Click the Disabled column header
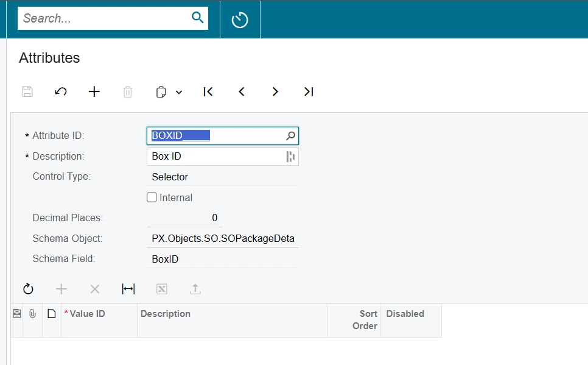588x365 pixels. [411, 320]
